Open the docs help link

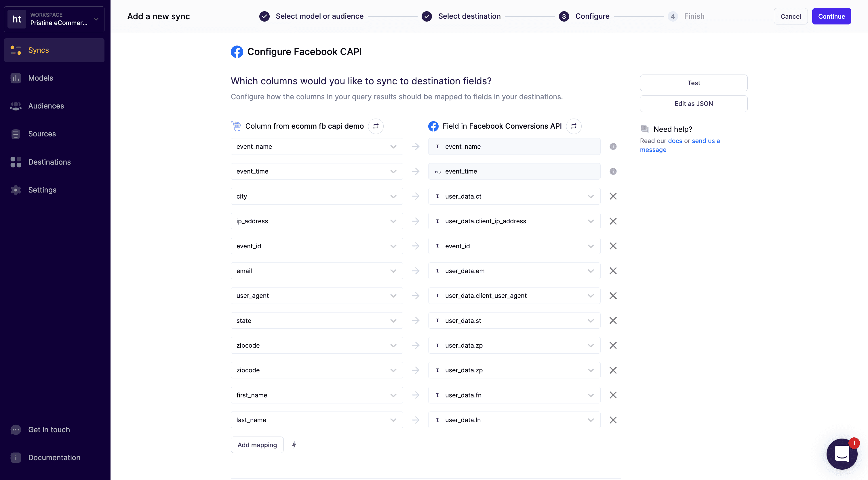click(x=675, y=141)
